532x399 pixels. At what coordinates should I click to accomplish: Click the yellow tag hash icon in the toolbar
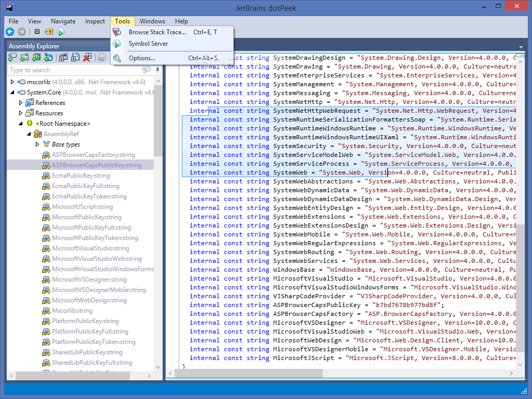click(x=49, y=32)
